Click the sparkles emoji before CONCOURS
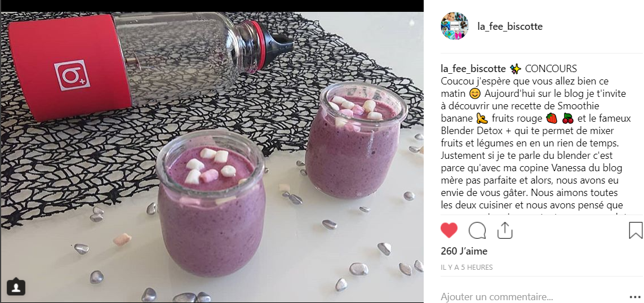 pos(515,69)
